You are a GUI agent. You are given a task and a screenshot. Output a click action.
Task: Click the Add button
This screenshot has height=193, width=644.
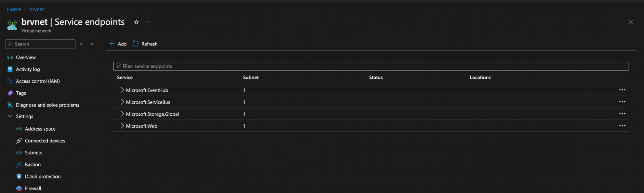click(118, 44)
